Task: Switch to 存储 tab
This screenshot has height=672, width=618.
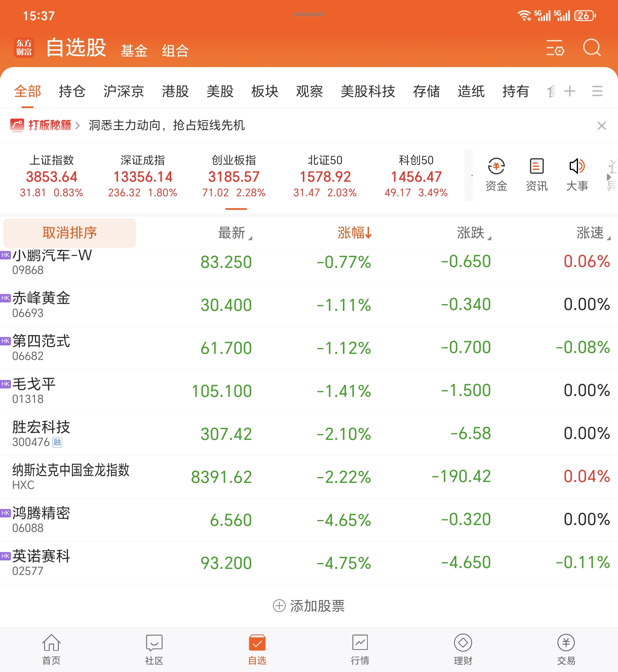Action: (427, 91)
